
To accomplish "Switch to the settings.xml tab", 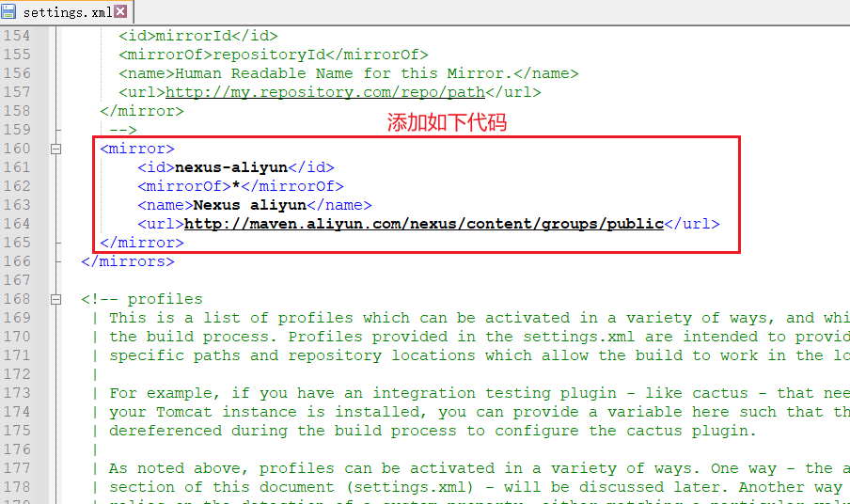I will click(x=66, y=12).
